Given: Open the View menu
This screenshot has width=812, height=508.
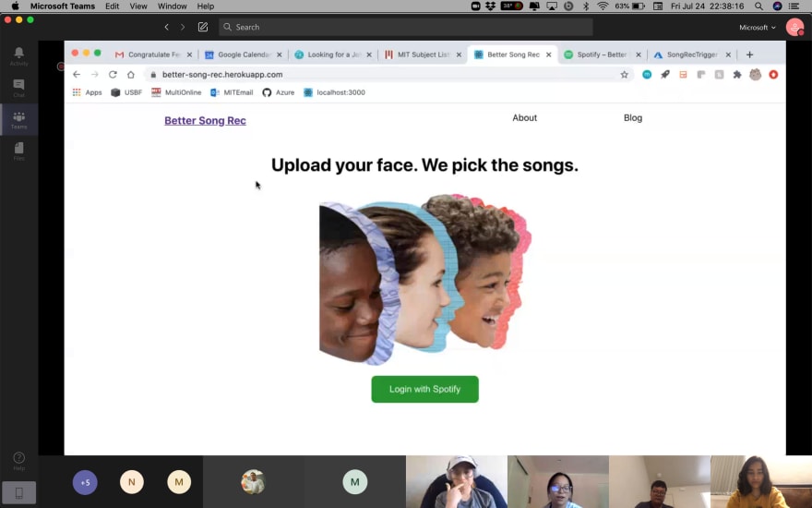Looking at the screenshot, I should point(138,6).
